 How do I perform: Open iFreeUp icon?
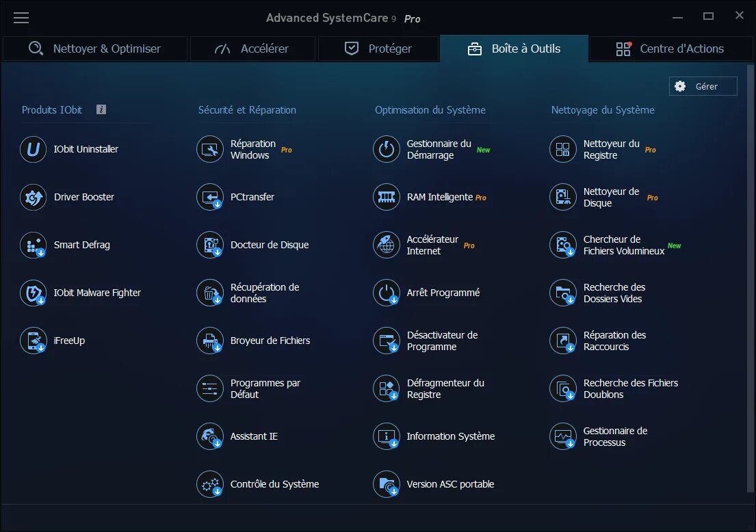(x=34, y=341)
